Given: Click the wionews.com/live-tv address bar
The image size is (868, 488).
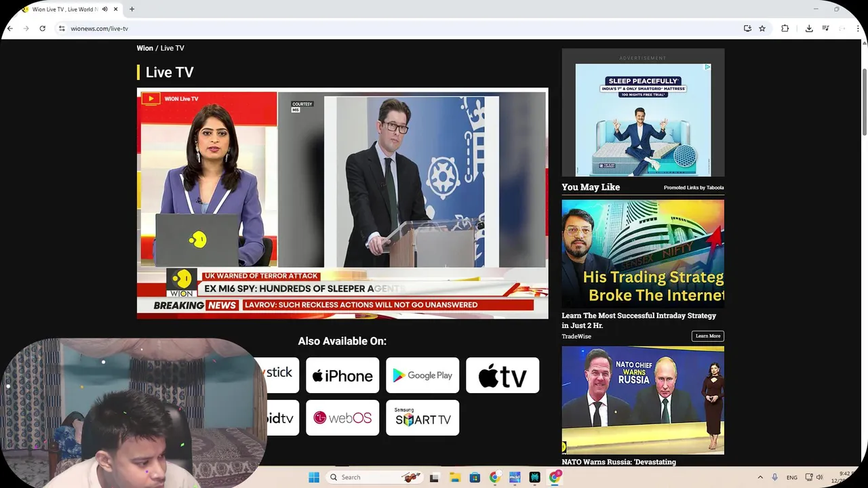Looking at the screenshot, I should click(400, 28).
